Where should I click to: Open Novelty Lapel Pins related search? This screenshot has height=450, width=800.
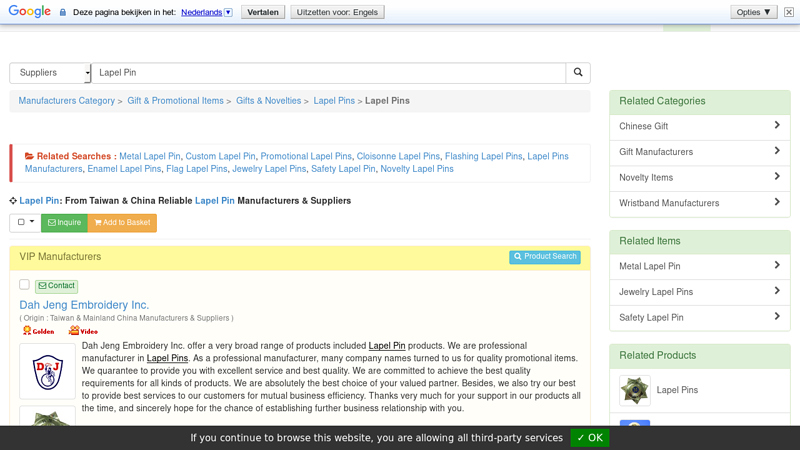(x=417, y=169)
